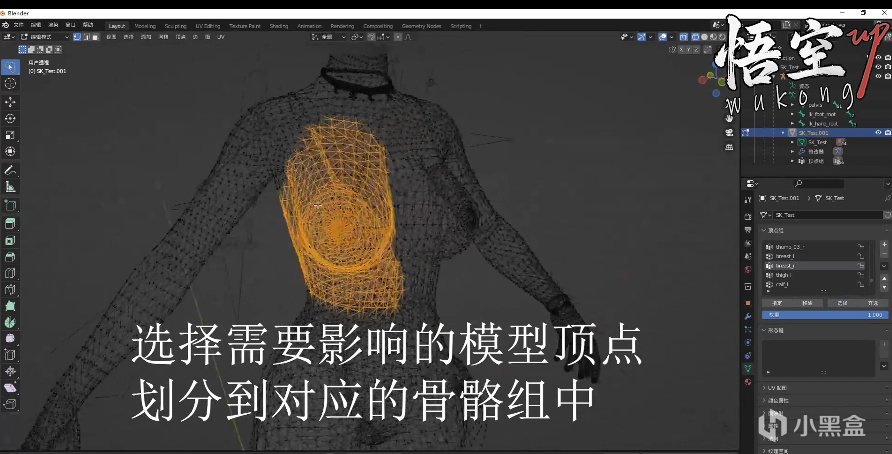Open vertex group specials dropdown arrow

pos(884,266)
